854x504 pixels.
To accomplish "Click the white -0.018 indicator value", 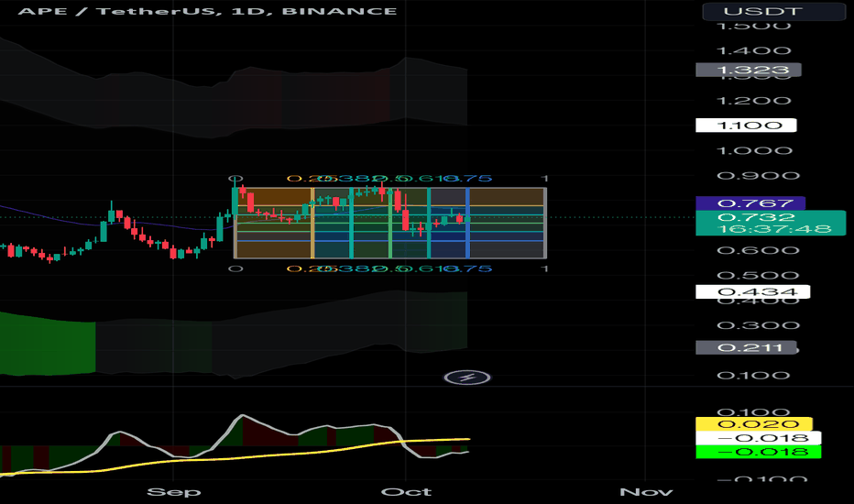I will (x=758, y=437).
